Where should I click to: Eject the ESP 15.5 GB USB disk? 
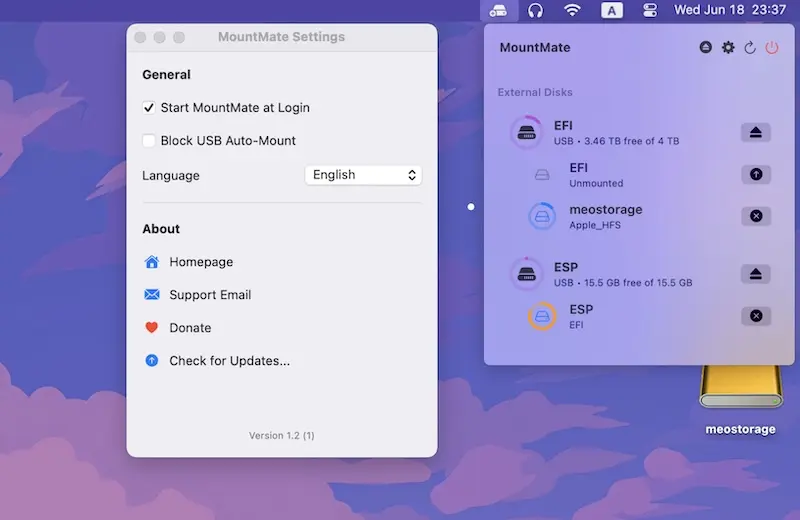[756, 275]
